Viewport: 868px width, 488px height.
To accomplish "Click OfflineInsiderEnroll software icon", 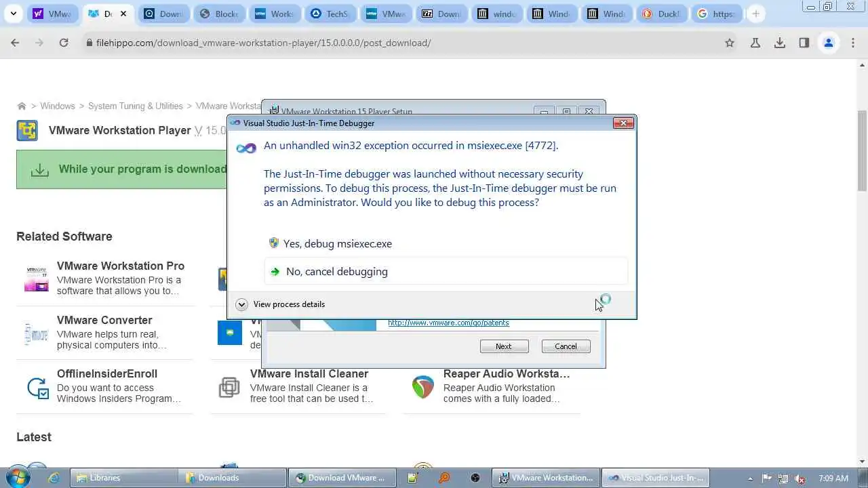I will [x=37, y=388].
